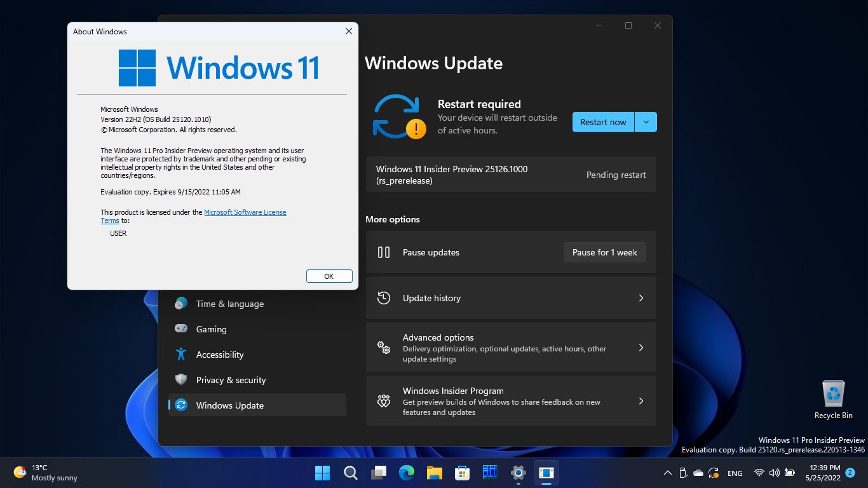This screenshot has width=868, height=488.
Task: Click the Evaluation copy expiry text
Action: pyautogui.click(x=170, y=192)
